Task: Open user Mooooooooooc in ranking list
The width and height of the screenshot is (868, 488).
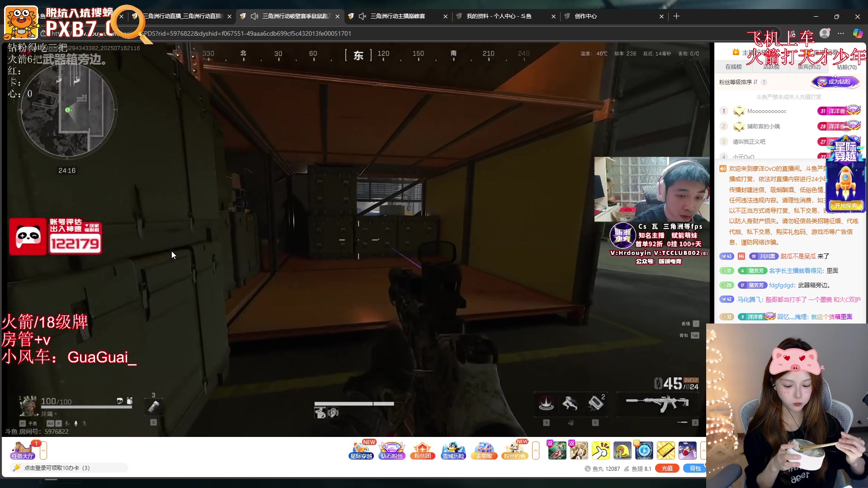Action: pos(767,111)
